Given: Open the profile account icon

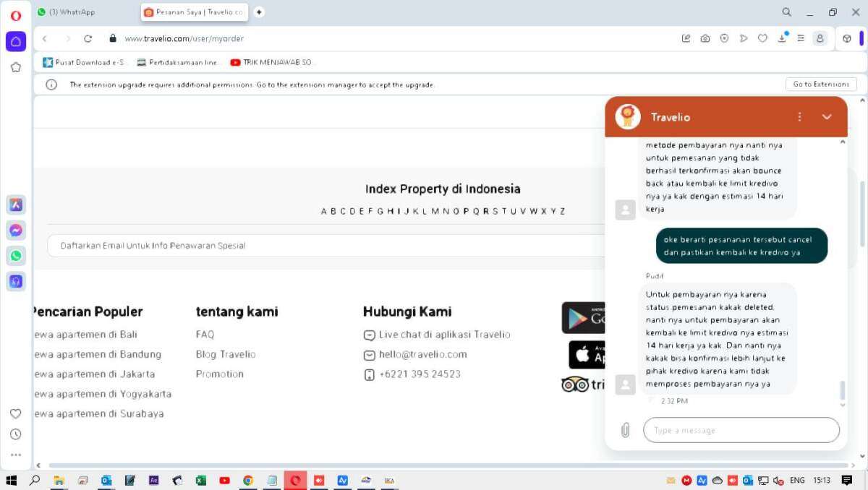Looking at the screenshot, I should 820,38.
